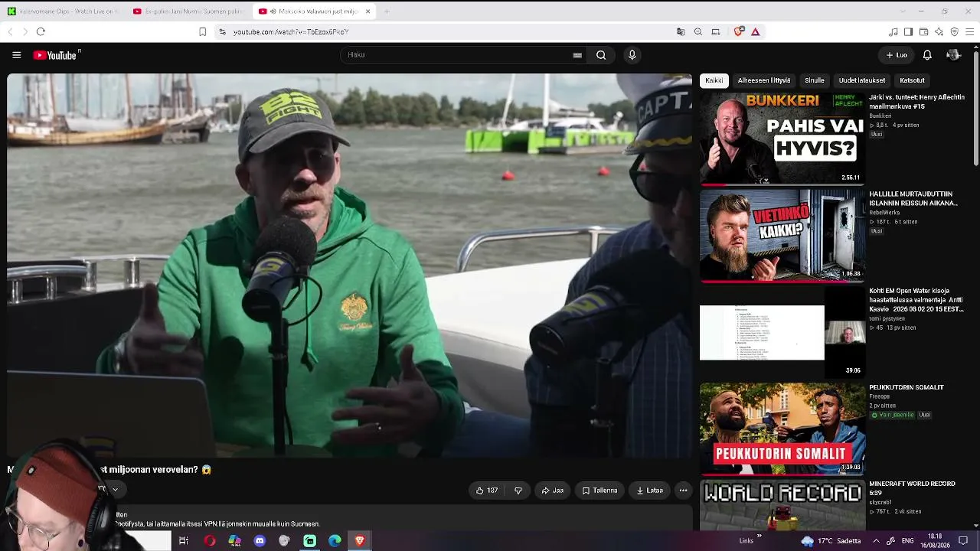Close the active YouTube tab
Viewport: 980px width, 551px height.
pos(367,11)
